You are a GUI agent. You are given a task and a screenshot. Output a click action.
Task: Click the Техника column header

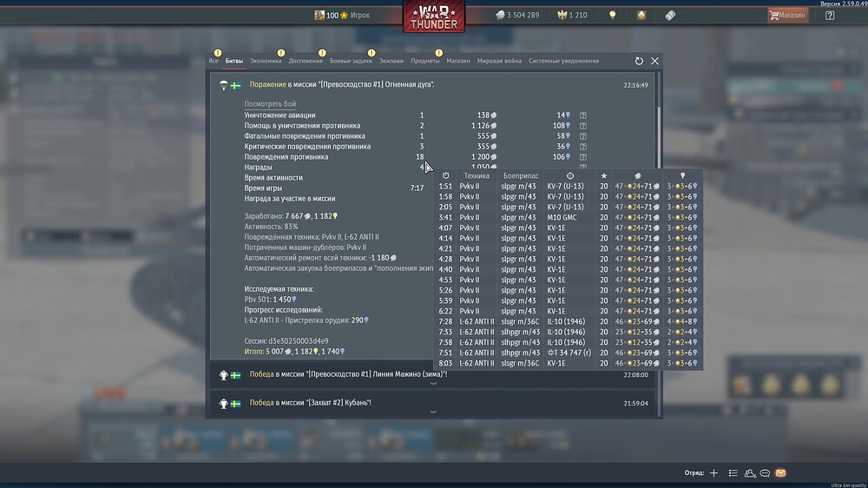coord(477,175)
